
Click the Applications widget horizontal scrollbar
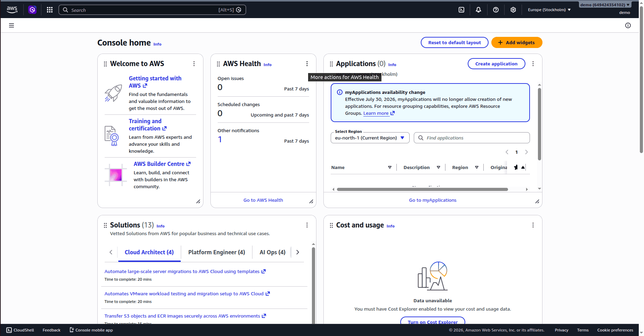coord(422,189)
